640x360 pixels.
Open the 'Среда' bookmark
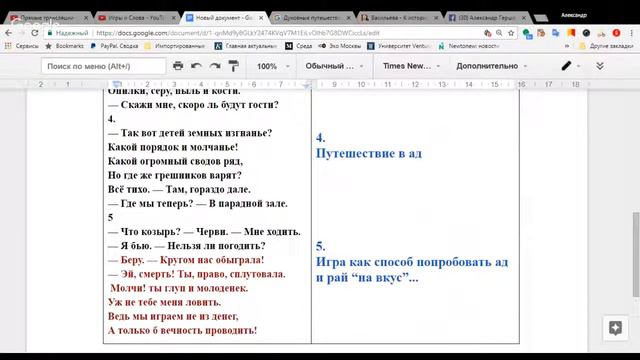299,46
